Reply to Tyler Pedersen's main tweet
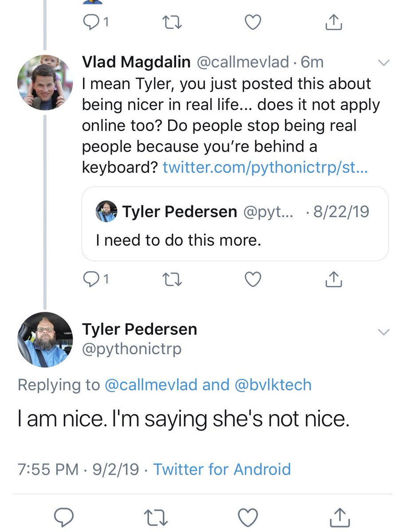 (x=68, y=516)
